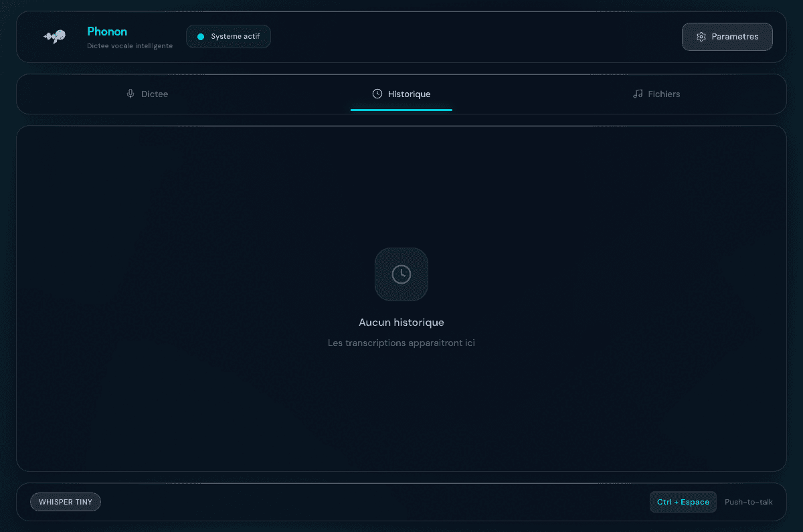Click the 'Dictee vocale intelligente' subtitle

tap(130, 46)
